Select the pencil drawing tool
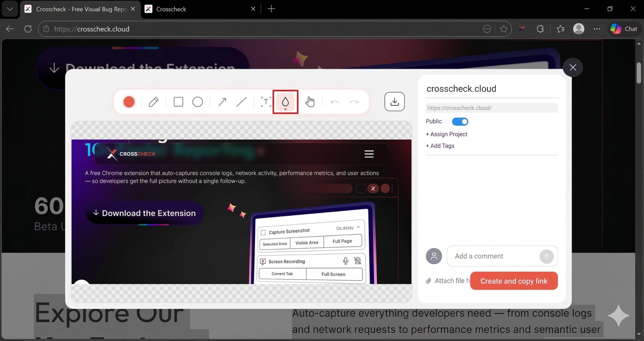Screen dimensions: 644x341 tap(154, 102)
